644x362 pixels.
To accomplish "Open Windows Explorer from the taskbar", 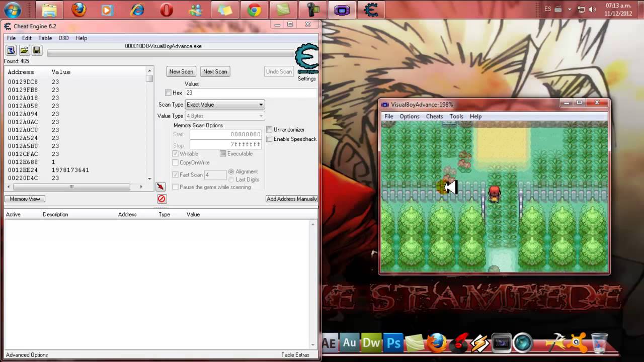I will (x=49, y=10).
